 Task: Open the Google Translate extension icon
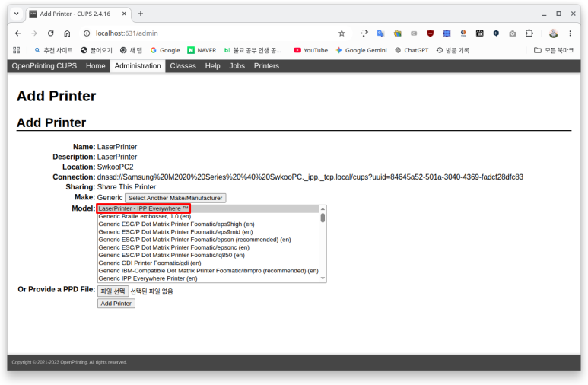[381, 33]
